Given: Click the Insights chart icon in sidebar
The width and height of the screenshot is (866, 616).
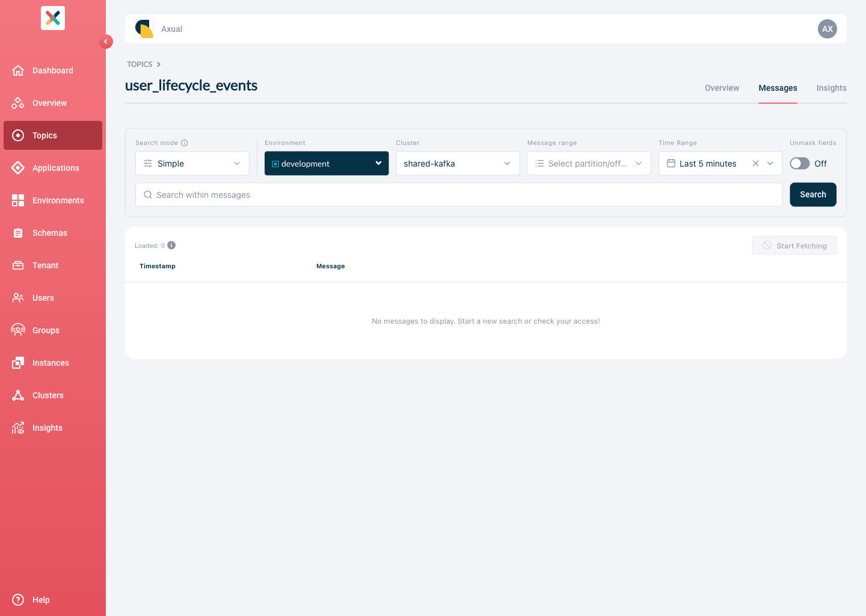Looking at the screenshot, I should click(18, 428).
